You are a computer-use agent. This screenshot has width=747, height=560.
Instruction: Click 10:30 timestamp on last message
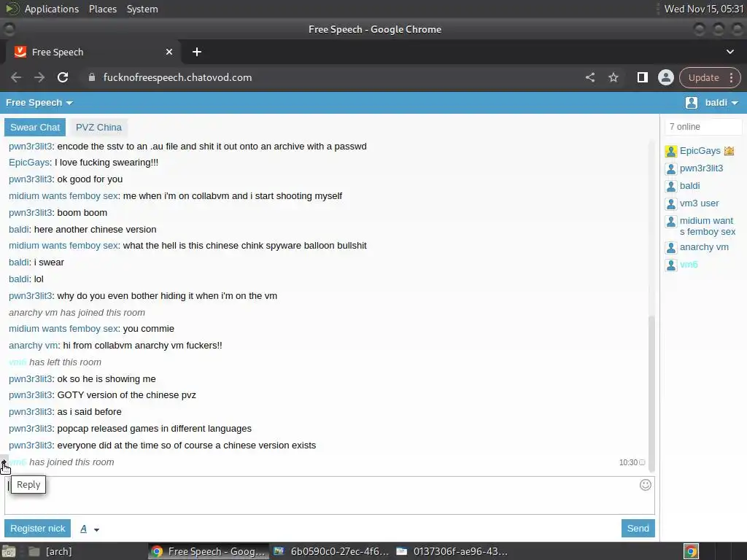(x=628, y=462)
